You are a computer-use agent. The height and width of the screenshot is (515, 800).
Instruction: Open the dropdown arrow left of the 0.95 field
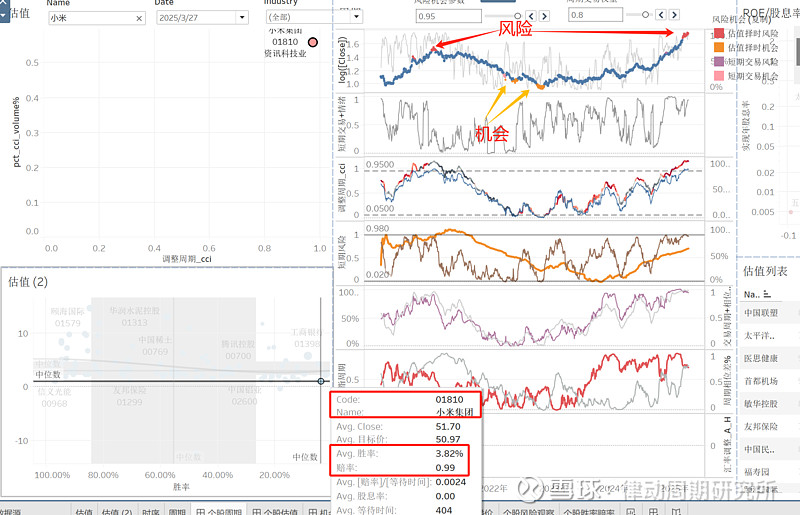pos(356,17)
